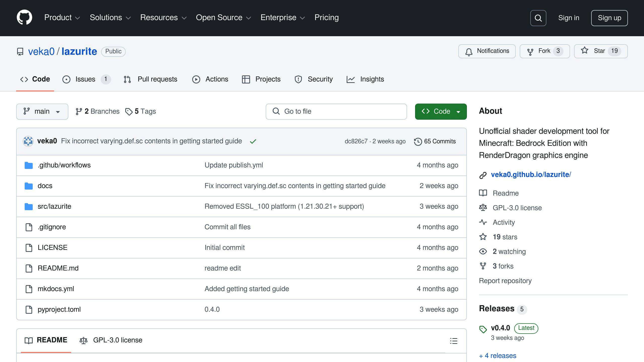The image size is (644, 362).
Task: Open the 2 Branches list
Action: pyautogui.click(x=97, y=111)
